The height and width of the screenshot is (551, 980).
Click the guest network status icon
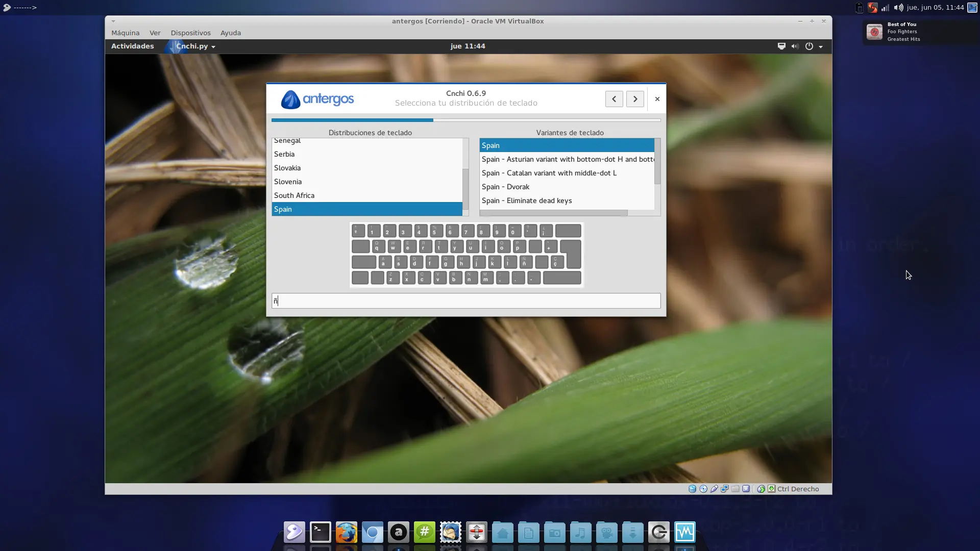[x=781, y=46]
